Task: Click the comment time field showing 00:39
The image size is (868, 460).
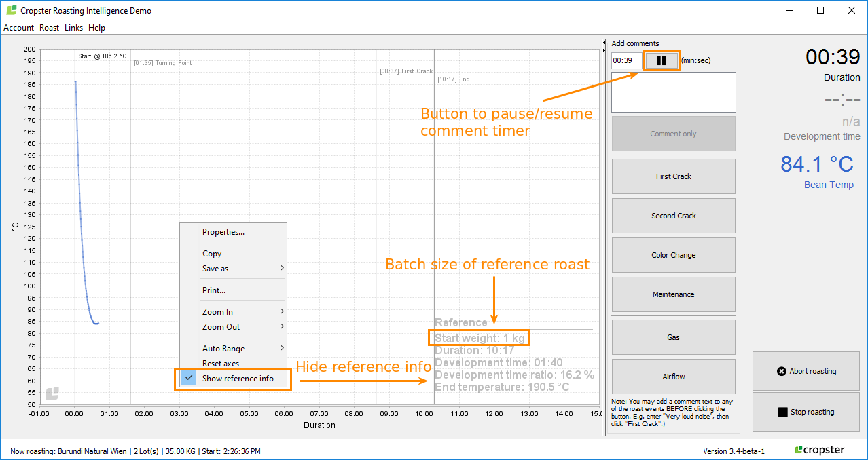Action: tap(626, 60)
